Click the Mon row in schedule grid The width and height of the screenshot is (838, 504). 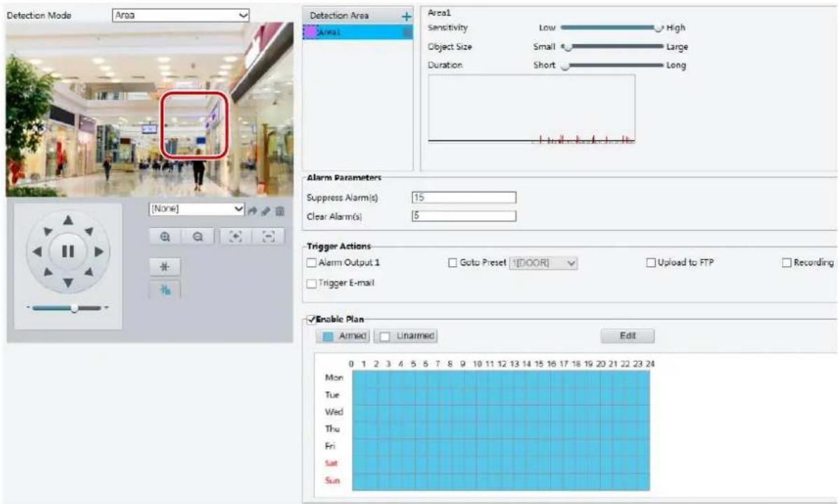(x=501, y=378)
